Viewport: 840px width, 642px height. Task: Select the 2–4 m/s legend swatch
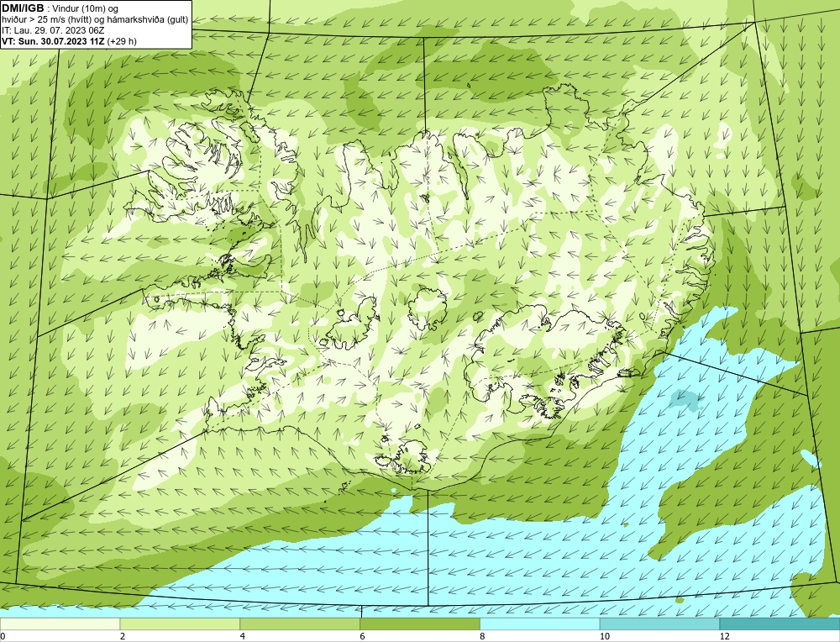[x=180, y=624]
